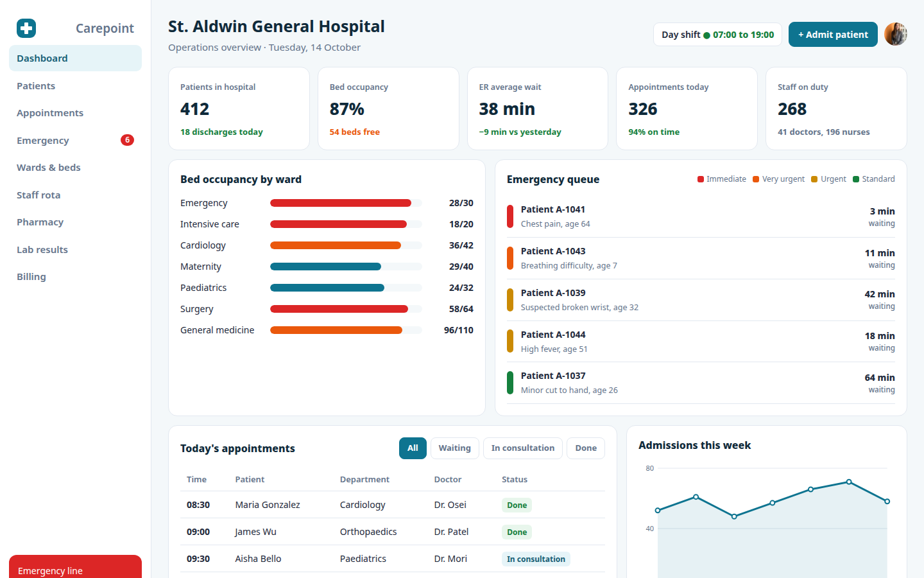Click the Very urgent legend swatch
The height and width of the screenshot is (578, 924).
point(756,179)
